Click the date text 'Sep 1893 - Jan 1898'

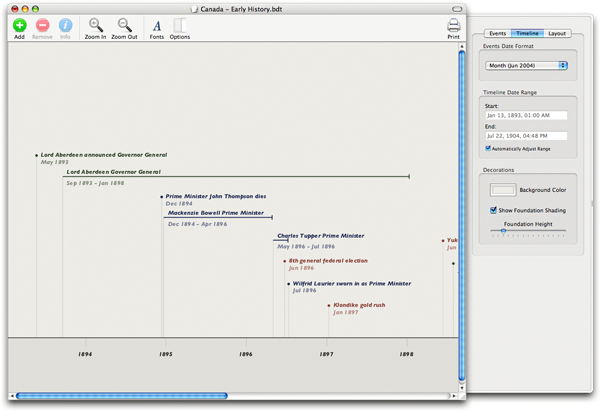95,183
